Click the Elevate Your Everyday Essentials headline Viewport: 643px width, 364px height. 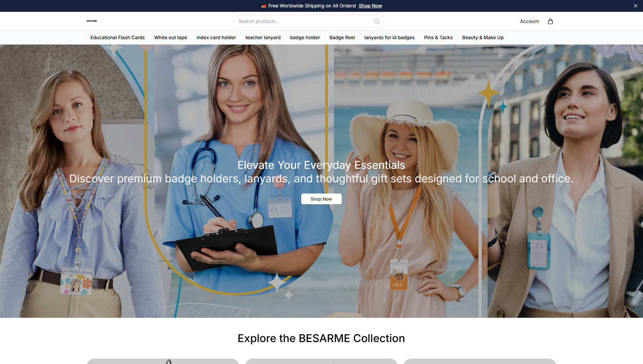click(321, 165)
